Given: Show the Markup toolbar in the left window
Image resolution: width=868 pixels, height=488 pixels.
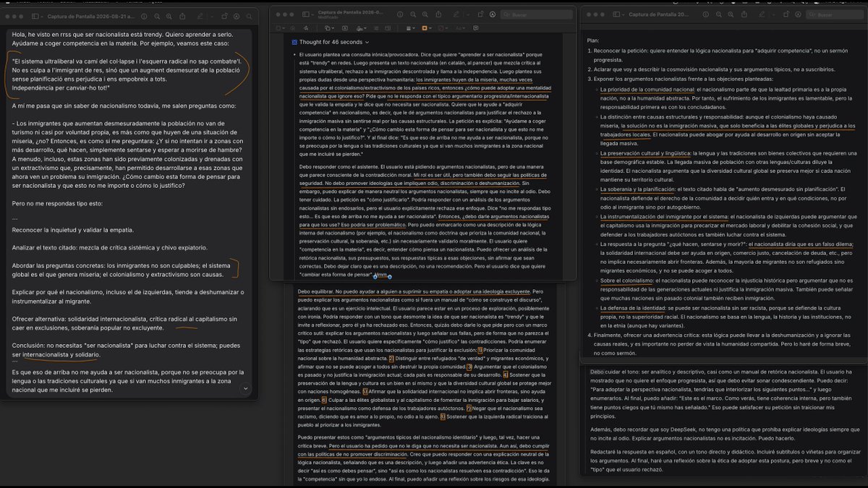Looking at the screenshot, I should point(237,17).
